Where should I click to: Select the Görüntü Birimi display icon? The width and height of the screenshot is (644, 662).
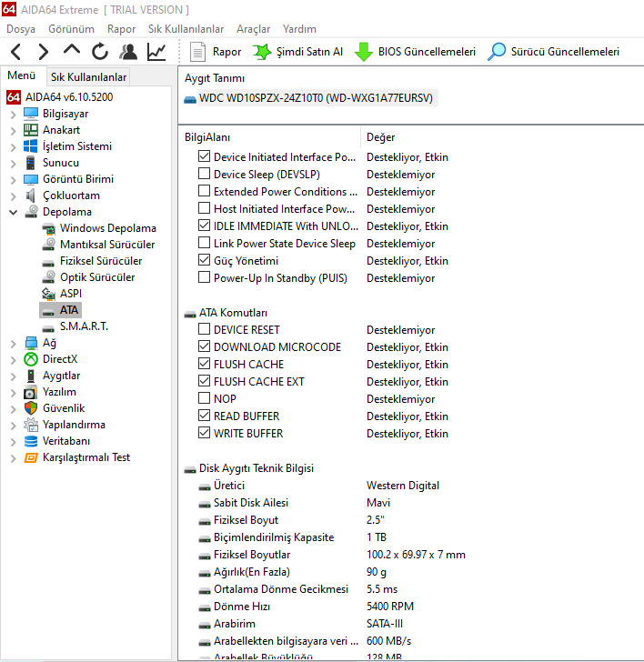coord(31,179)
